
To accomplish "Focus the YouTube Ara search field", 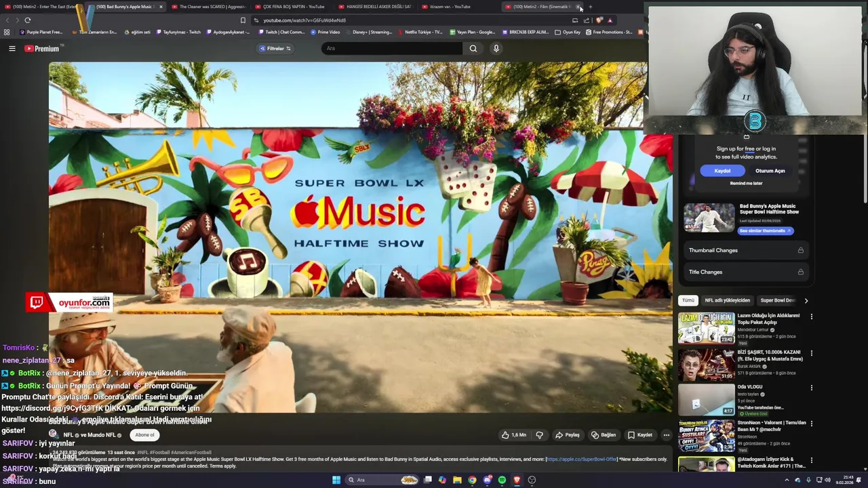I will pyautogui.click(x=392, y=48).
